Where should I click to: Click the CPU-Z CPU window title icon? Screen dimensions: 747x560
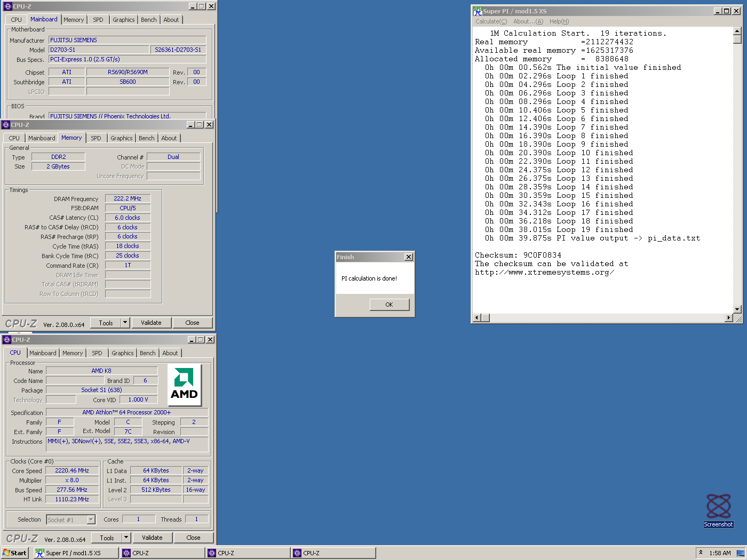(7, 340)
